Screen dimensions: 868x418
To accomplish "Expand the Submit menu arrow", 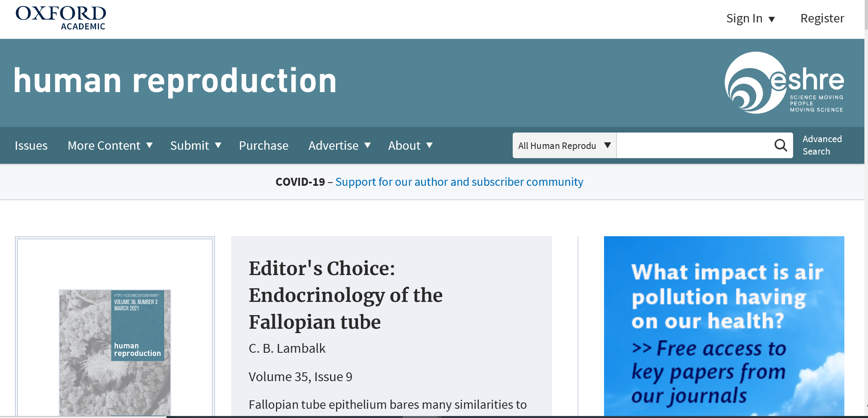I will 218,145.
